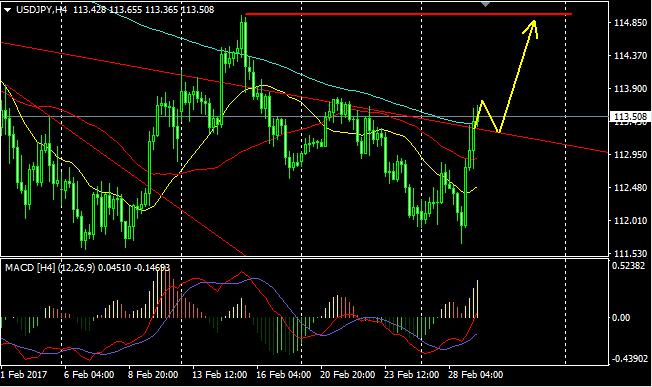Image resolution: width=652 pixels, height=387 pixels.
Task: Click the 114.850 price axis label
Action: pos(630,23)
